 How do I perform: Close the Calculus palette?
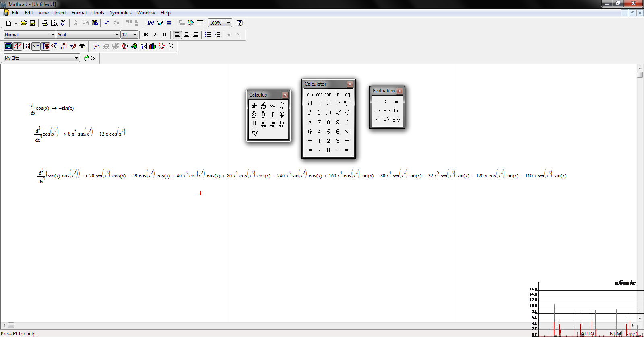pos(285,95)
